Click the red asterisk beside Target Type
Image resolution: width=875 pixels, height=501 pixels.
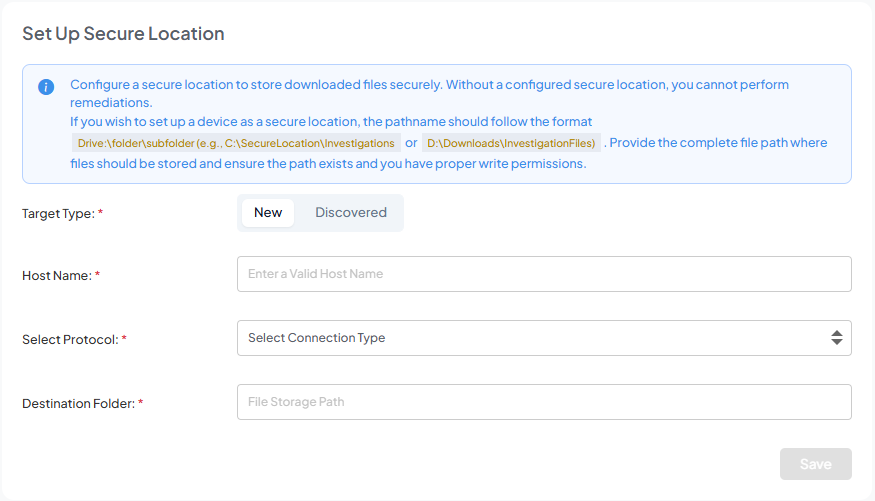coord(101,214)
